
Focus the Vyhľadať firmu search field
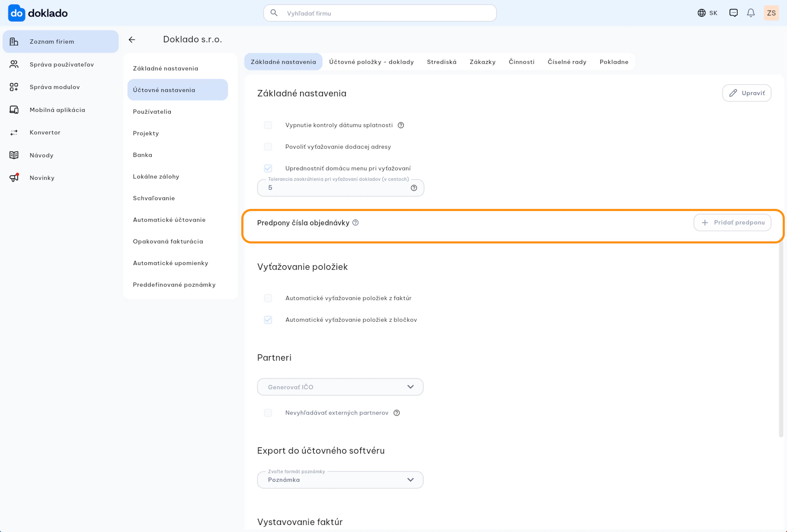(380, 13)
